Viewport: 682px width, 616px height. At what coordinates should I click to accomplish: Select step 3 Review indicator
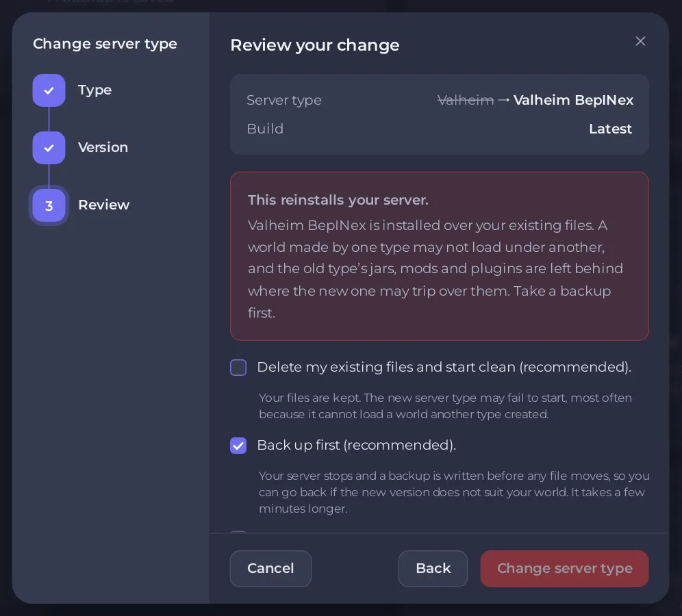pyautogui.click(x=49, y=205)
